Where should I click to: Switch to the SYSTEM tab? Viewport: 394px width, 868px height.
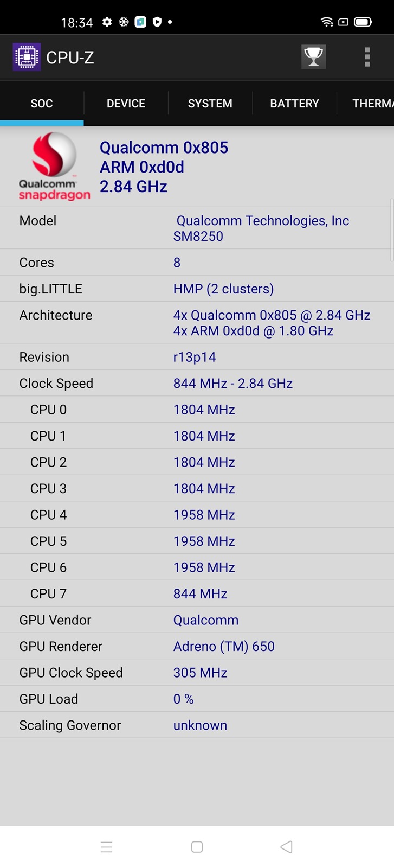pyautogui.click(x=210, y=104)
